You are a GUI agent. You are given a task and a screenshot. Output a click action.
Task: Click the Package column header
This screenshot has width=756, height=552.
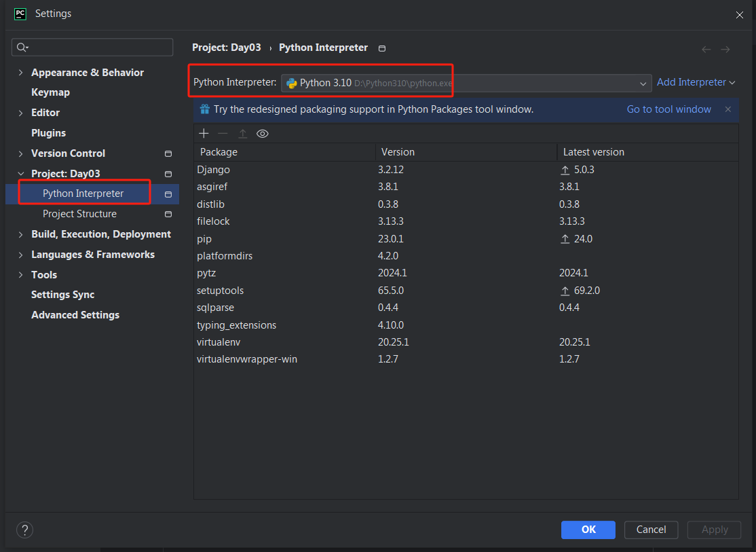(284, 152)
